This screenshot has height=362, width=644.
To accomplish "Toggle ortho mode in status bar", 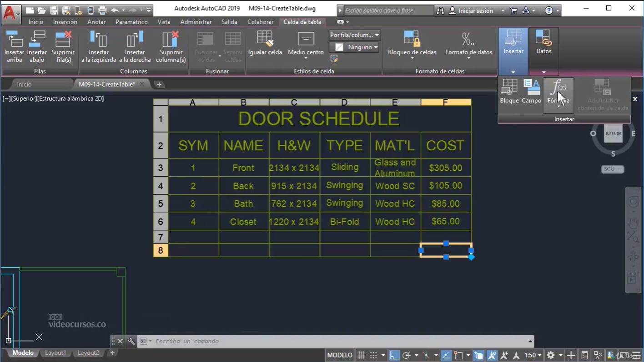I will pyautogui.click(x=394, y=355).
